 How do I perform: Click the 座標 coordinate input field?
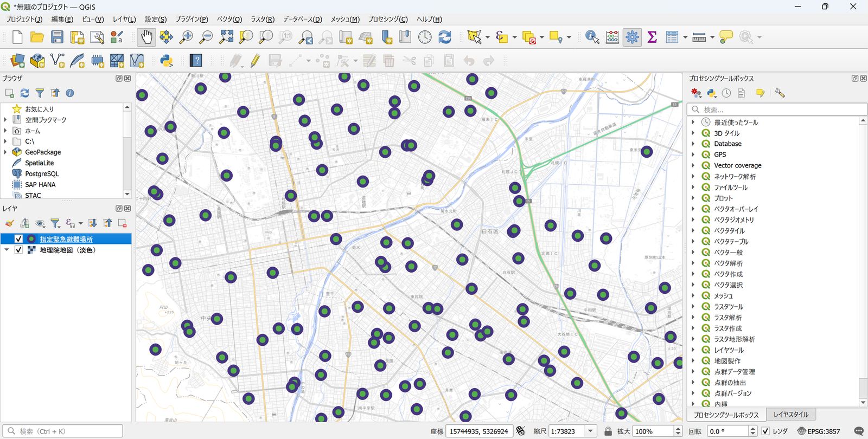(479, 431)
